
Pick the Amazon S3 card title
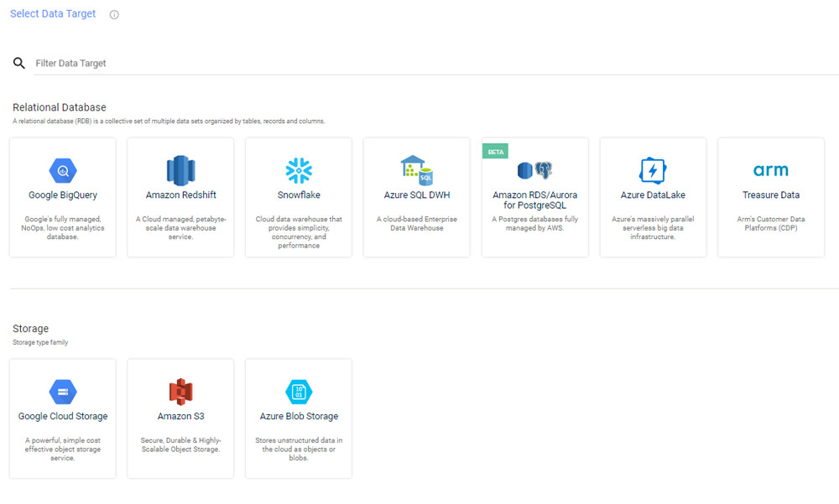[181, 416]
